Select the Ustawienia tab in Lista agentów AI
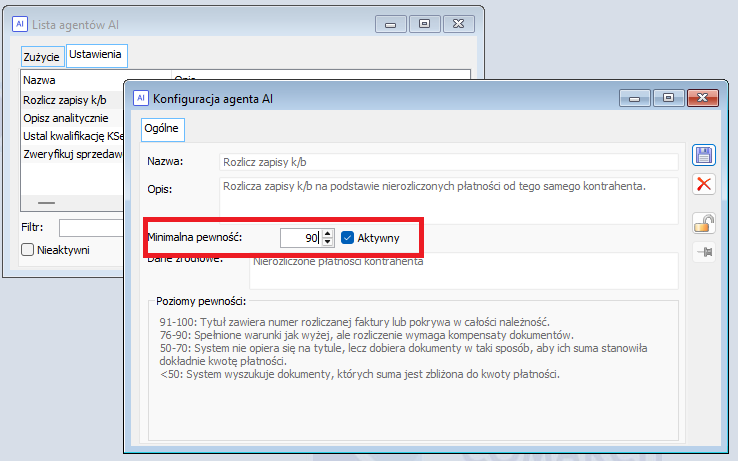The image size is (738, 461). coord(96,55)
